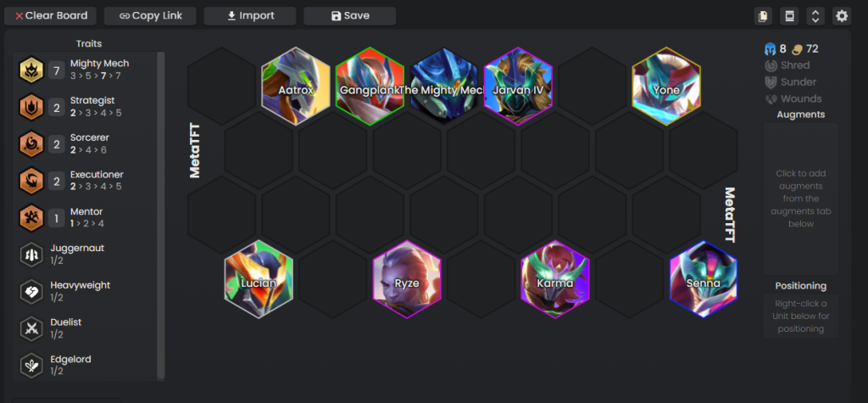Click Clear Board button
The width and height of the screenshot is (868, 403).
click(x=50, y=16)
